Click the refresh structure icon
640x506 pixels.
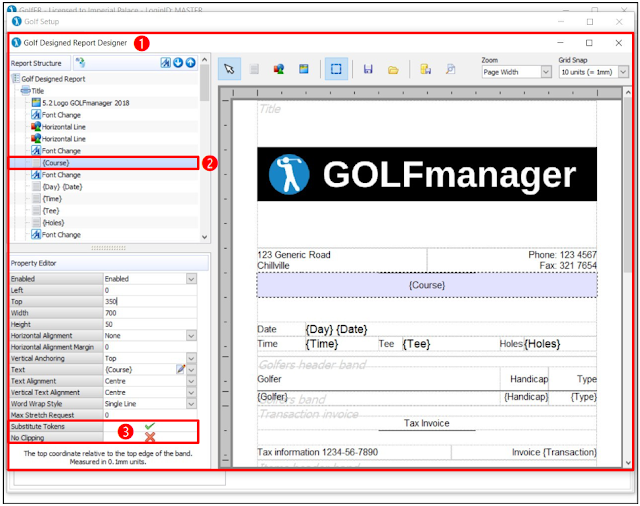pos(81,62)
